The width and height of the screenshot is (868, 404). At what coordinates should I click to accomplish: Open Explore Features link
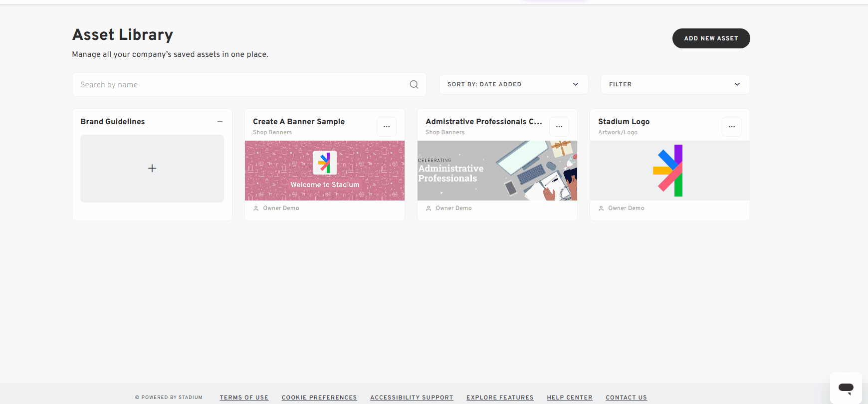point(500,398)
